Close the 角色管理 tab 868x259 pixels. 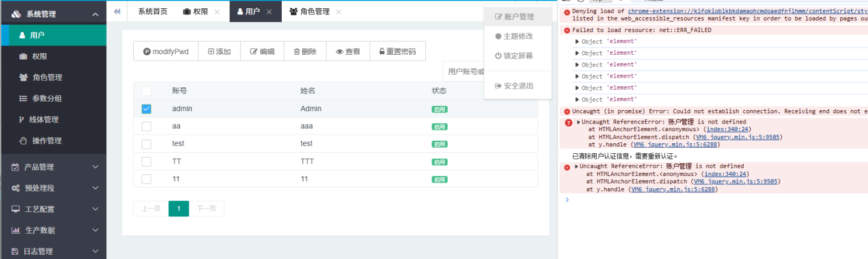[339, 12]
